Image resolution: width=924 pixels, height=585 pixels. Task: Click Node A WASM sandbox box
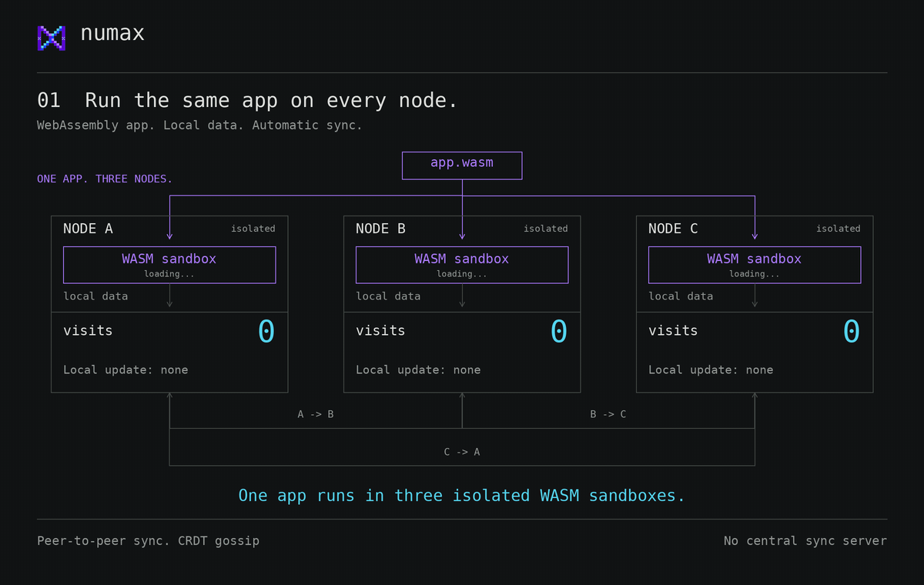(x=169, y=265)
